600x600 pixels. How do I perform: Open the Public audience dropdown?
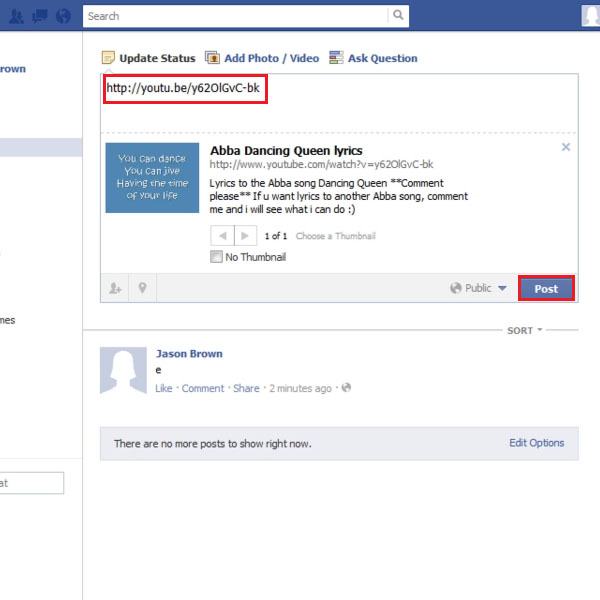tap(478, 288)
